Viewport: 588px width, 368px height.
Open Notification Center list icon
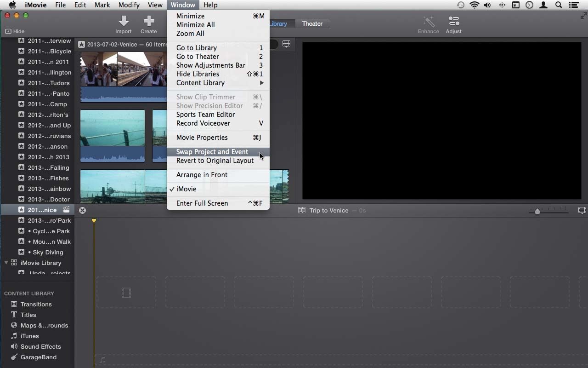click(x=573, y=5)
